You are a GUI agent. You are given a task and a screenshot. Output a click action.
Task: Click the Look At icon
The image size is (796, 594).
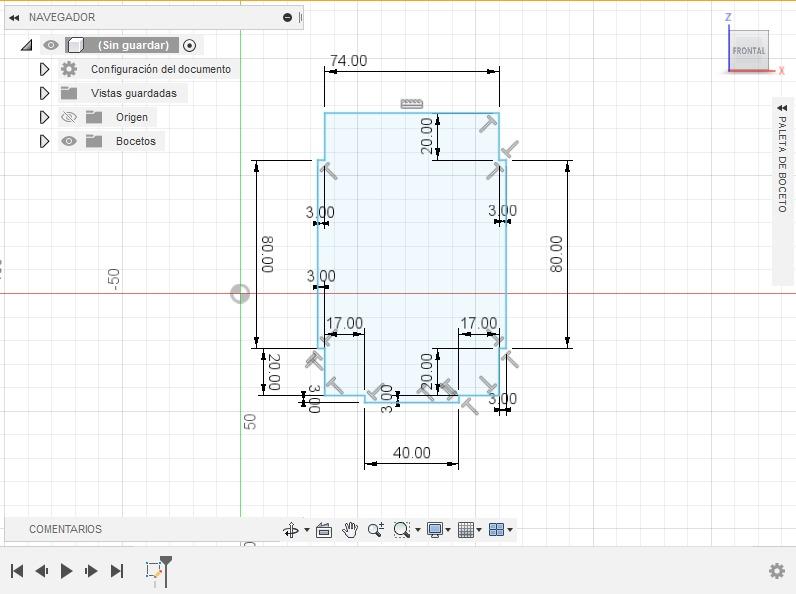324,530
